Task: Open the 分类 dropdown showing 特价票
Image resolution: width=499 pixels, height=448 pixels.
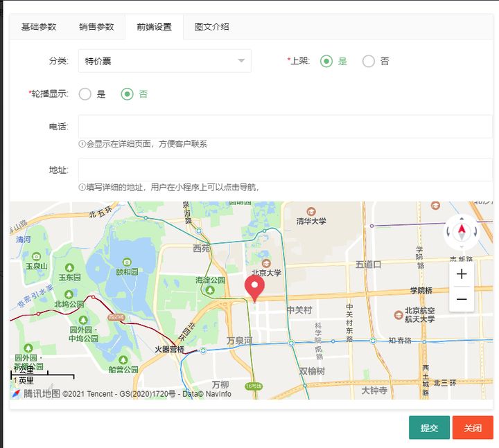Action: pos(164,61)
